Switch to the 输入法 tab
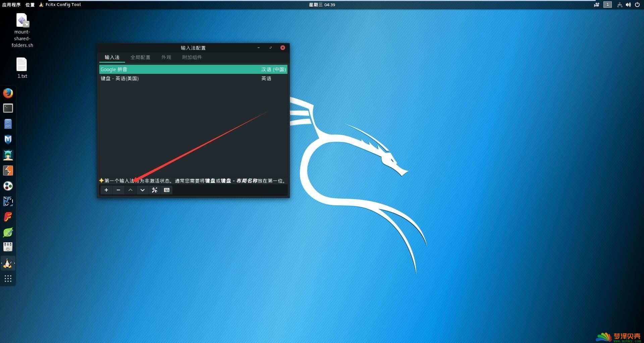Image resolution: width=644 pixels, height=343 pixels. tap(112, 57)
